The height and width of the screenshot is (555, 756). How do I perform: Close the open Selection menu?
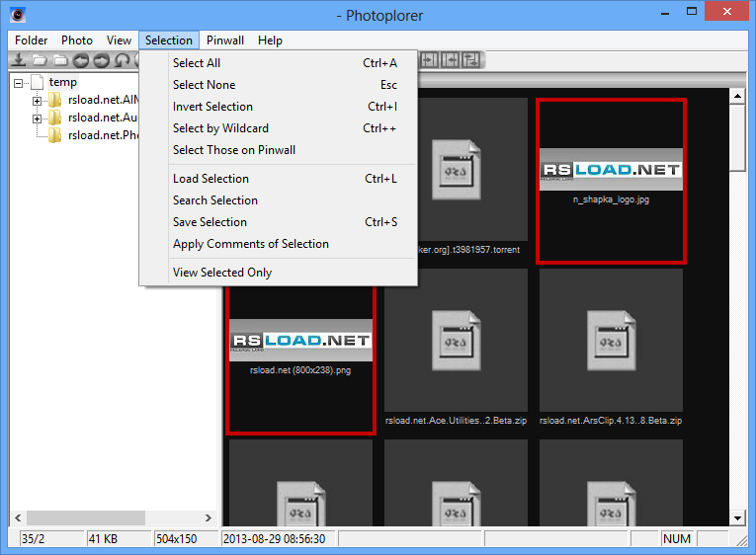click(x=169, y=40)
